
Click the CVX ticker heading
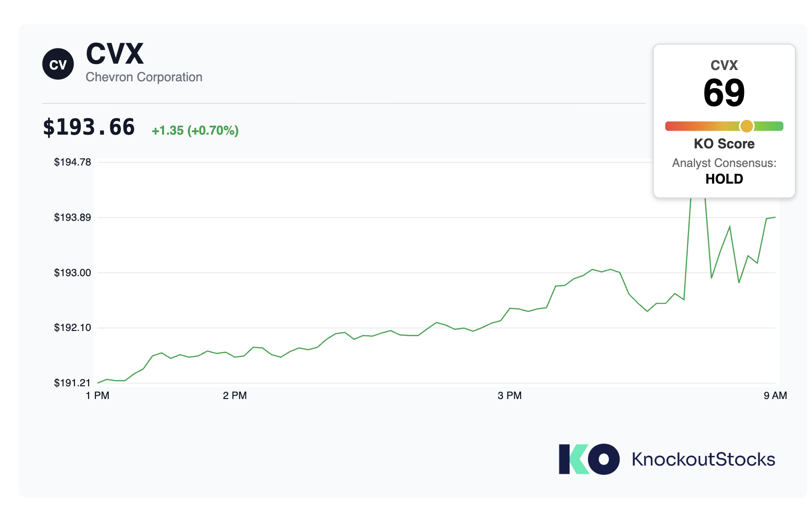tap(115, 53)
